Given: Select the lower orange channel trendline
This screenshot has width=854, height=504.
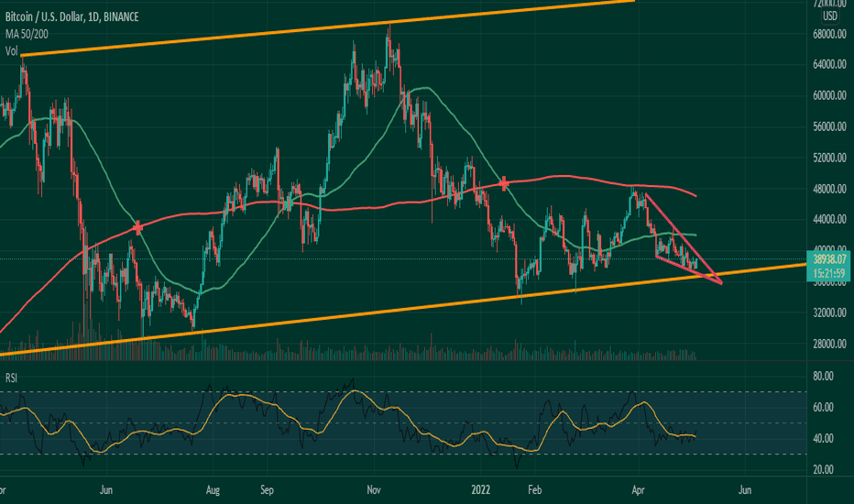Looking at the screenshot, I should click(x=403, y=310).
